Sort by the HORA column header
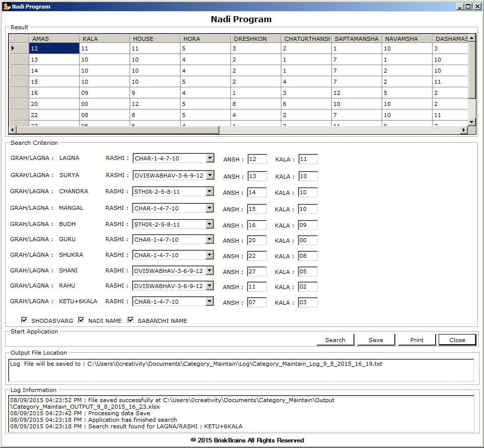The image size is (484, 448). pos(205,39)
